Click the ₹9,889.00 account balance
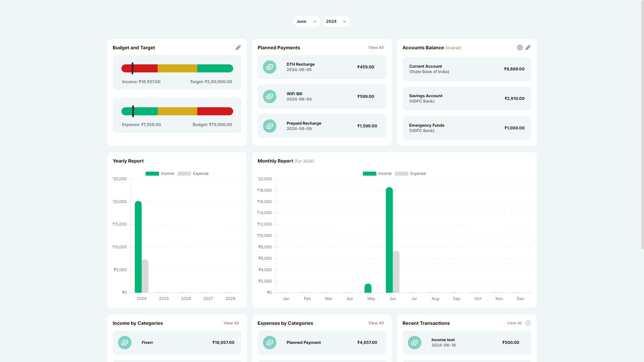Screen dimensions: 644x362 point(514,69)
